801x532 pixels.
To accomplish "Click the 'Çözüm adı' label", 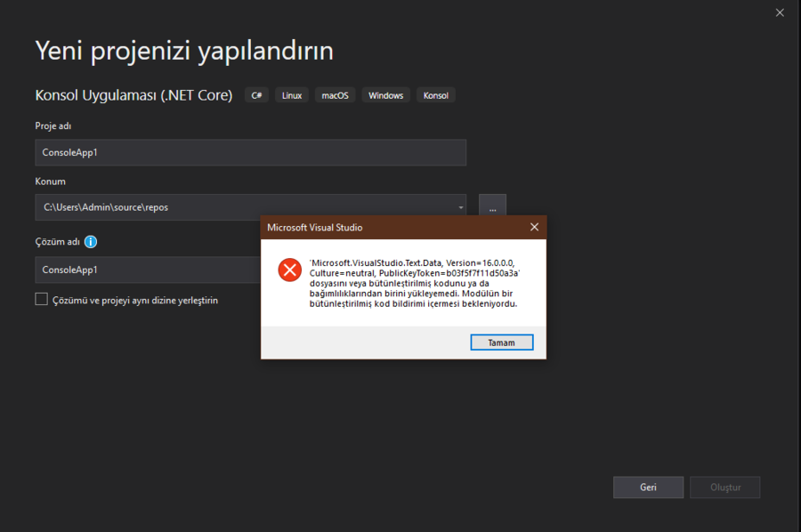I will 57,241.
